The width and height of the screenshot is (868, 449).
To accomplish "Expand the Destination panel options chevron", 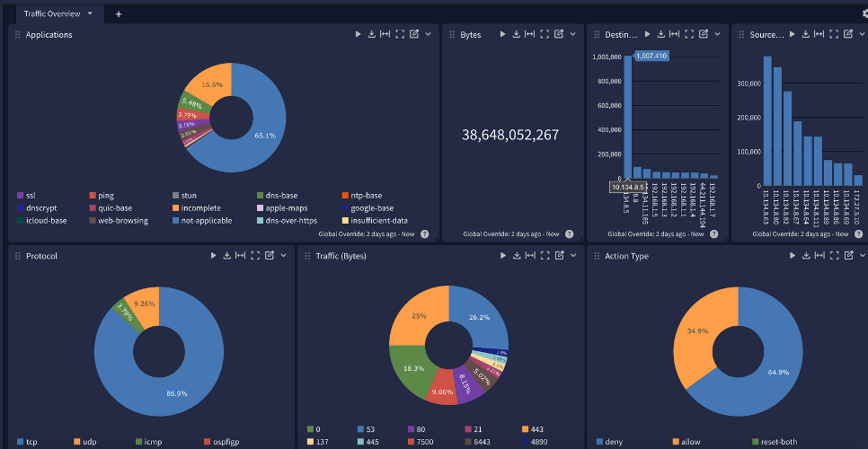I will click(x=717, y=34).
